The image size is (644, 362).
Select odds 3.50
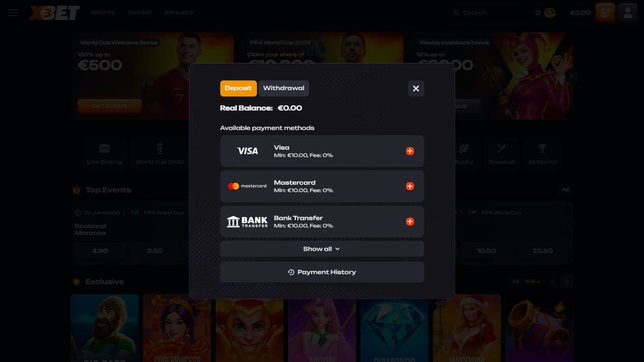coord(155,250)
